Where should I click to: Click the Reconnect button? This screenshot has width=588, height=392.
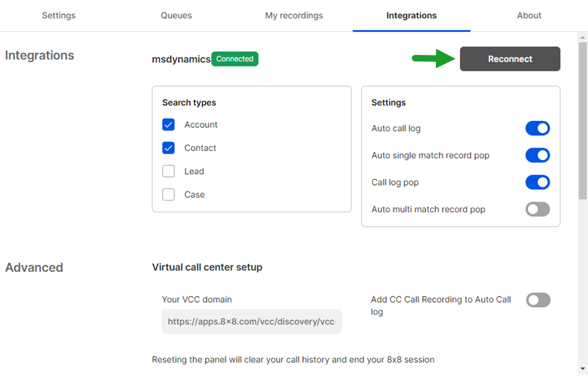(510, 59)
